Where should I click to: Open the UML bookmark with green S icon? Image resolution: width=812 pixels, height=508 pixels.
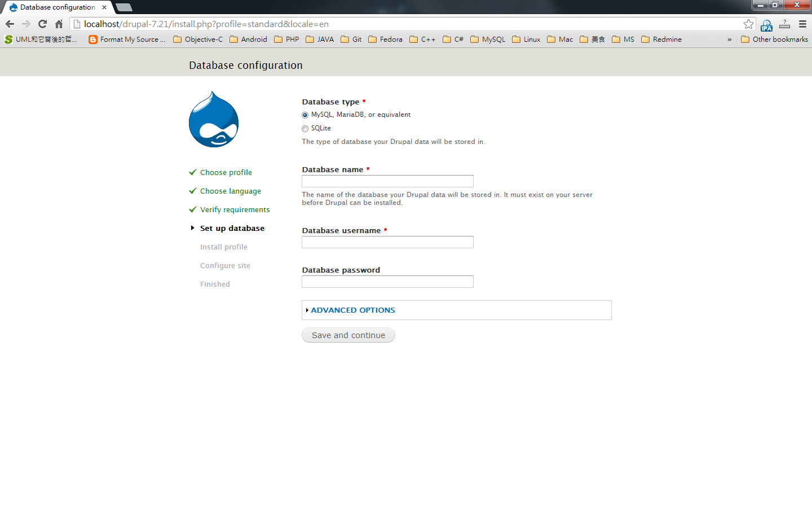[x=40, y=39]
